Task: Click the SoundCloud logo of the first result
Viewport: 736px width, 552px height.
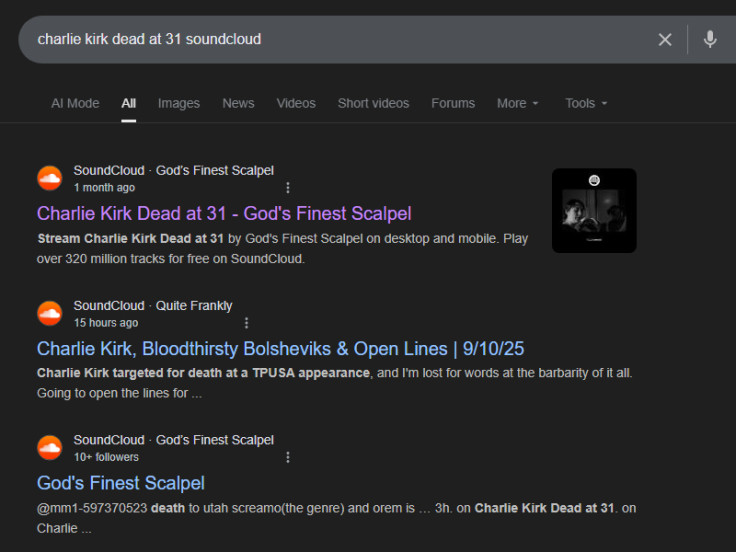Action: [49, 178]
